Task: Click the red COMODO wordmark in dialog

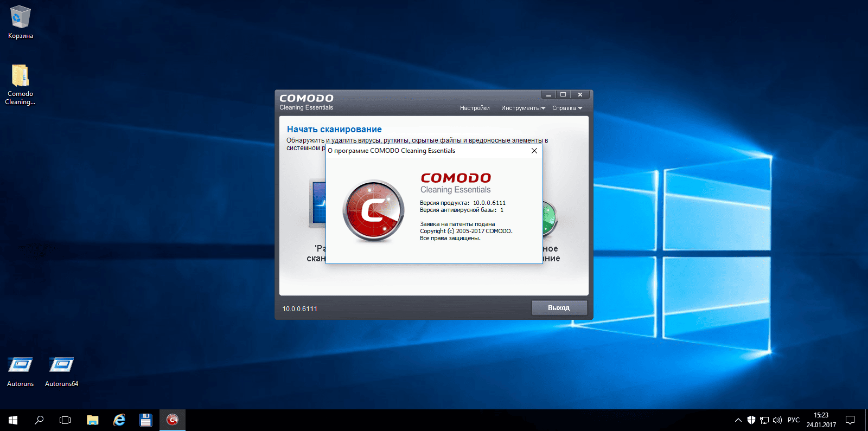Action: 456,178
